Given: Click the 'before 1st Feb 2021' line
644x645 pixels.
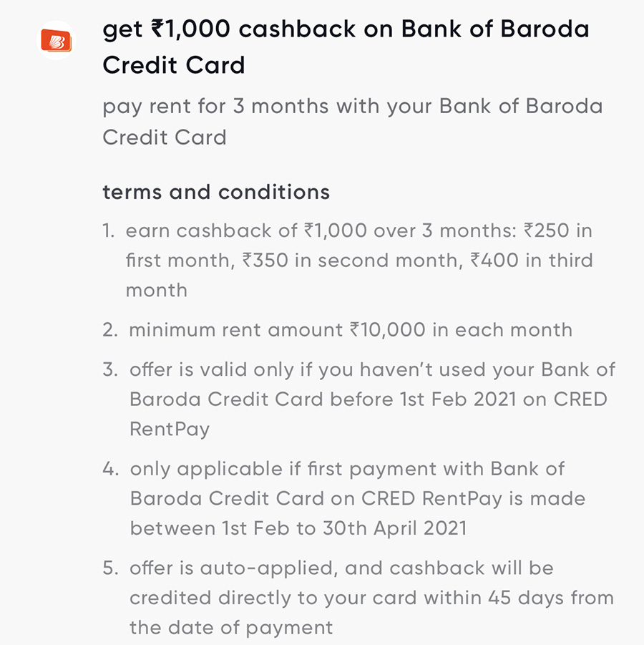Looking at the screenshot, I should coord(368,399).
